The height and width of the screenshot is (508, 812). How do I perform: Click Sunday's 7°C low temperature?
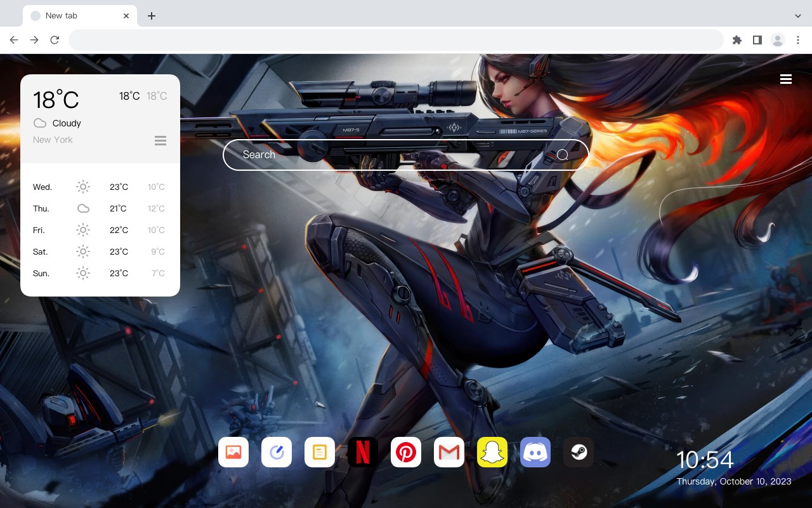tap(158, 274)
